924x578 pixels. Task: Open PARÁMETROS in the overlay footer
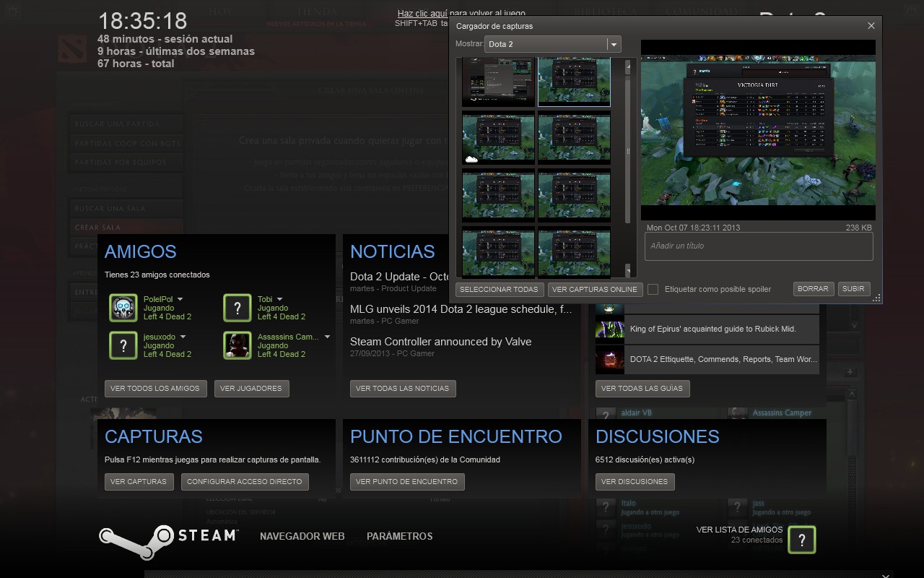click(x=400, y=536)
